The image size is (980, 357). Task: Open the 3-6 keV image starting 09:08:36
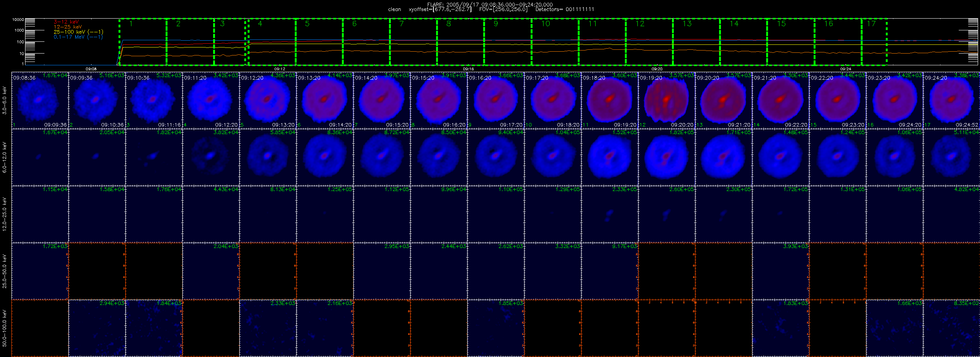[x=40, y=100]
